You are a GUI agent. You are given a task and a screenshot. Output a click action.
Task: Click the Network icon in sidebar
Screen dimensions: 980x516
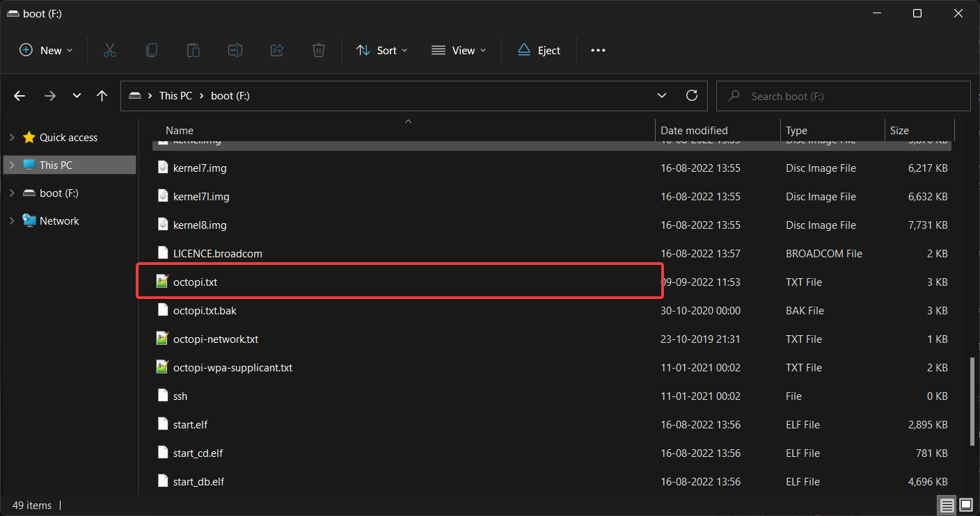pyautogui.click(x=29, y=220)
